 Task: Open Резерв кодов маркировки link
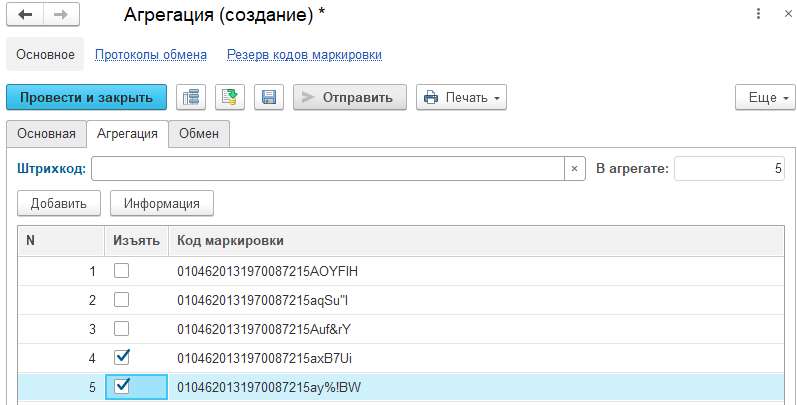pos(304,55)
